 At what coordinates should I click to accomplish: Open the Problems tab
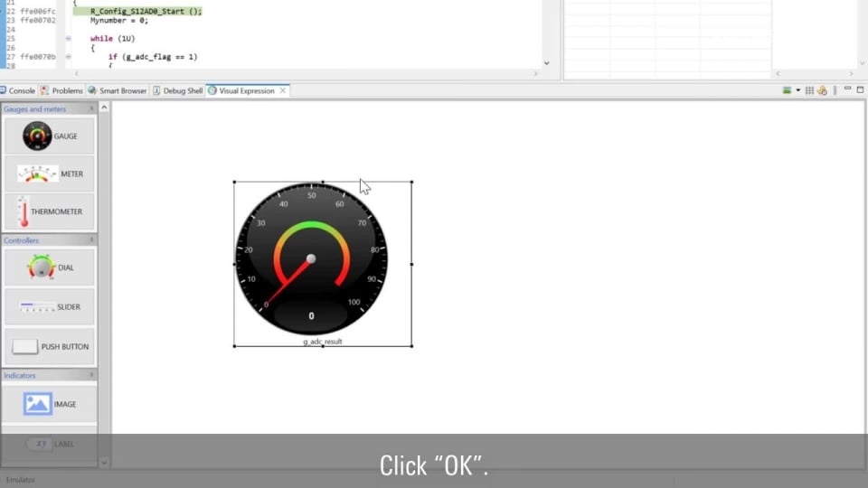coord(61,90)
